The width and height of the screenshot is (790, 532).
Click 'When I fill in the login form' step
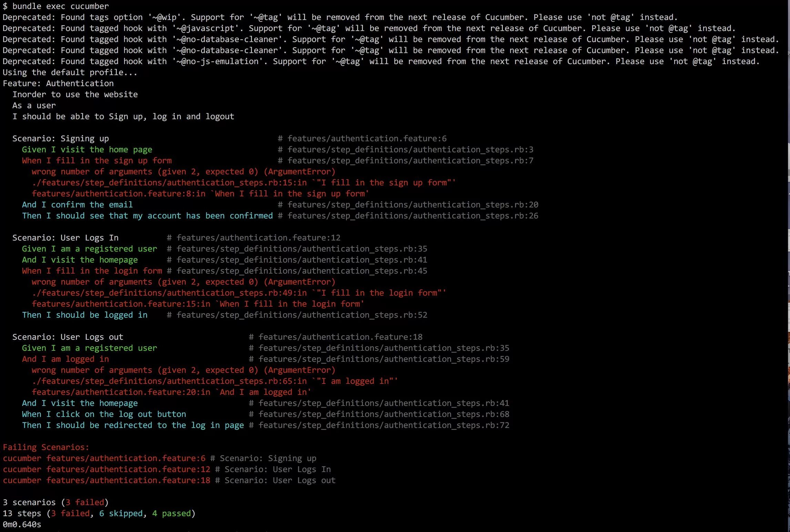click(x=92, y=271)
